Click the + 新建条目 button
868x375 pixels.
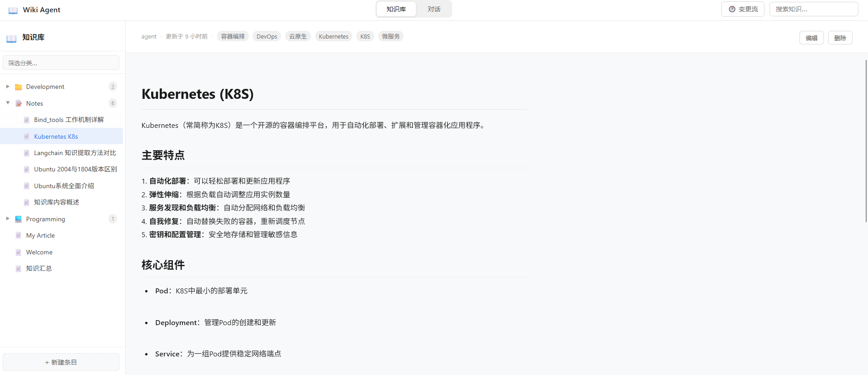pyautogui.click(x=61, y=362)
